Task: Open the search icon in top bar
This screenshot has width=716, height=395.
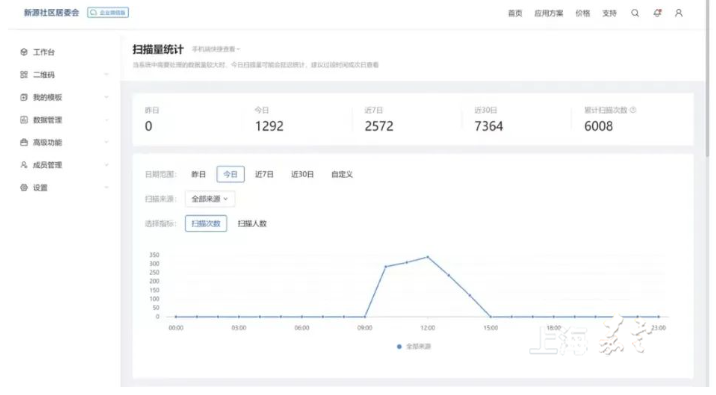Action: (x=635, y=13)
